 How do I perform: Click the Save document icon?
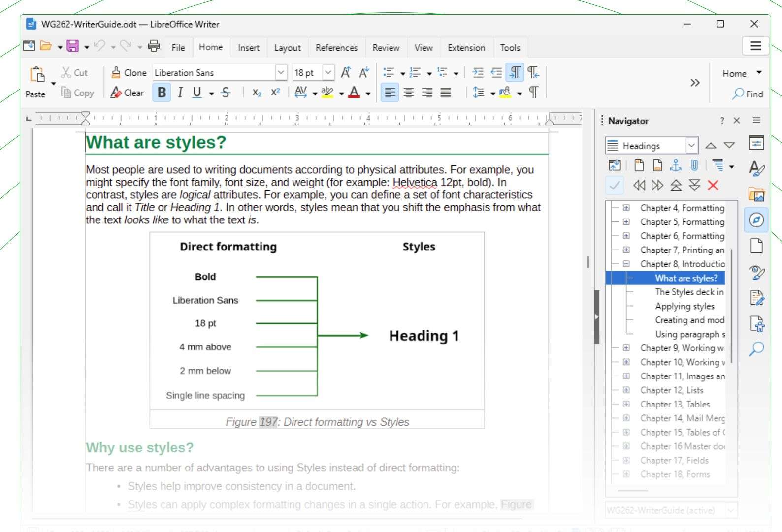click(73, 46)
